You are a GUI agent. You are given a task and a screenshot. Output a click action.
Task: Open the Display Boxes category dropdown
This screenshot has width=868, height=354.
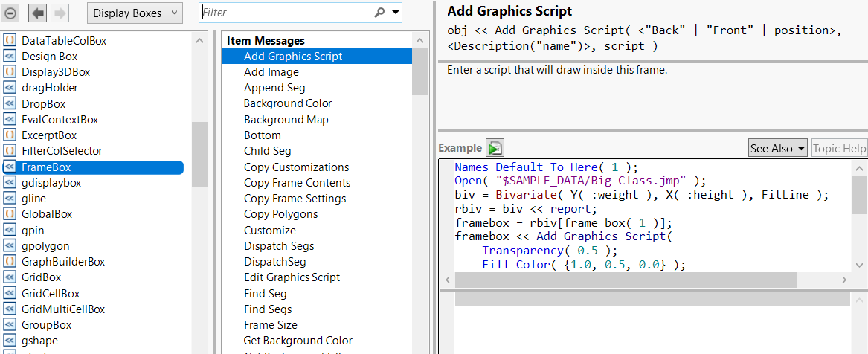click(x=135, y=13)
